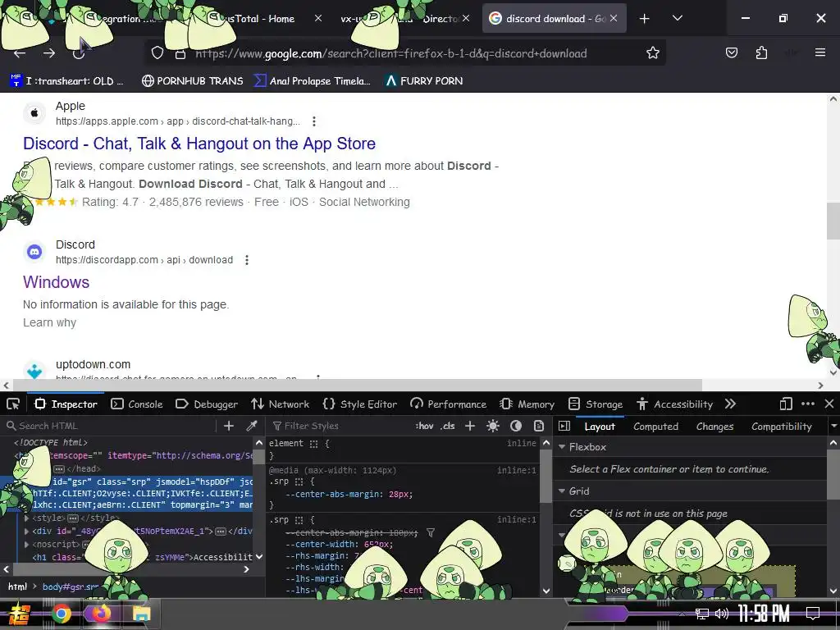The width and height of the screenshot is (840, 630).
Task: Toggle selector highlighter in @media .srp rule
Action: 299,482
